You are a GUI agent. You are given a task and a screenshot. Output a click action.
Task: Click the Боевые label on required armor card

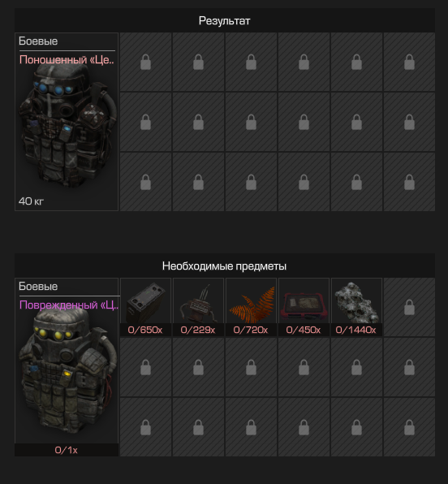(x=38, y=286)
